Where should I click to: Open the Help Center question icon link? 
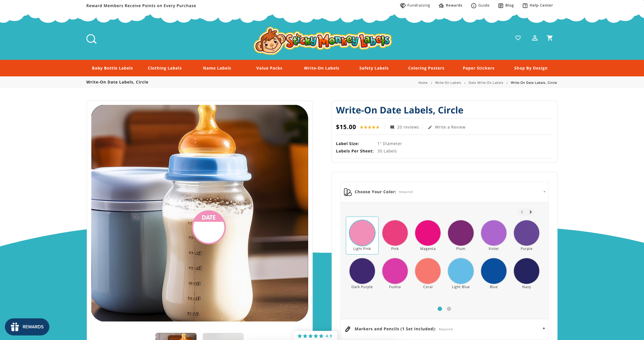pyautogui.click(x=538, y=5)
